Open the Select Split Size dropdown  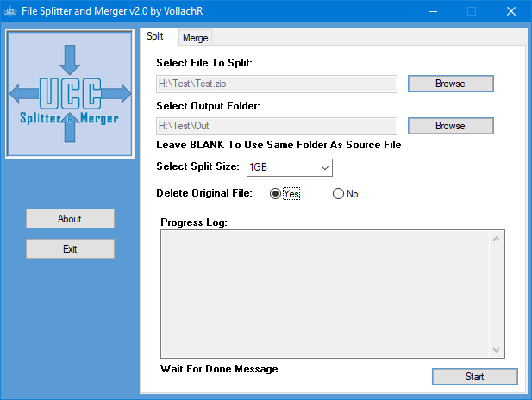(x=290, y=167)
